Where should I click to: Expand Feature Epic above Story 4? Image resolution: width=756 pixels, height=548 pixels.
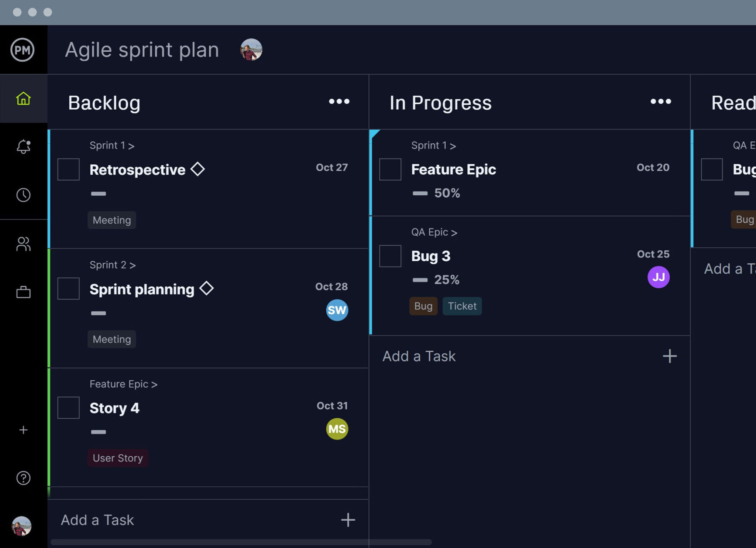click(123, 384)
